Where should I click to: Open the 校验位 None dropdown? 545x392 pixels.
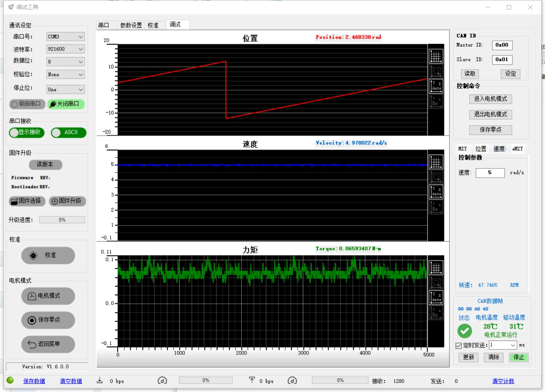(x=66, y=74)
